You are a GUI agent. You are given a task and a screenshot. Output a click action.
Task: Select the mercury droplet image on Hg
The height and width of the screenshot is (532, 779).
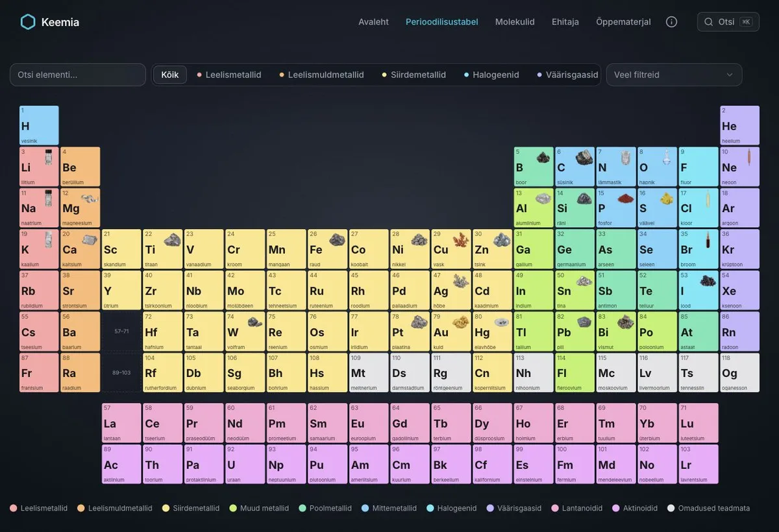(501, 322)
